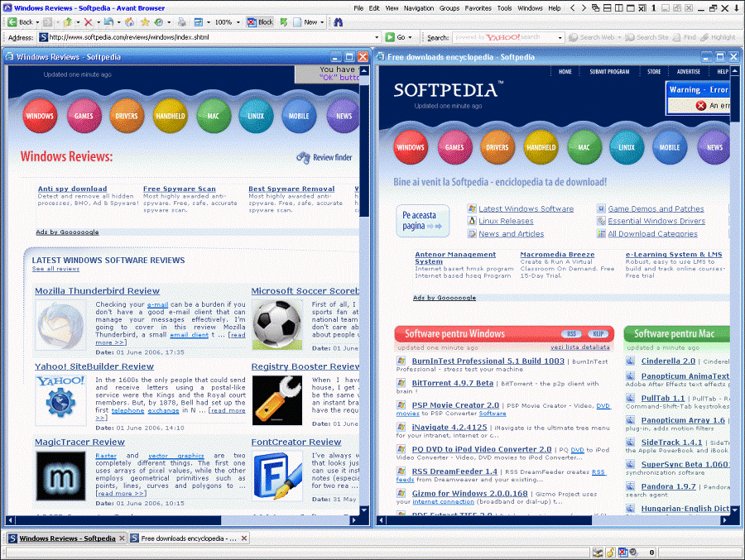Open the full screen icon dropdown arrow
The image size is (745, 560).
click(x=208, y=22)
